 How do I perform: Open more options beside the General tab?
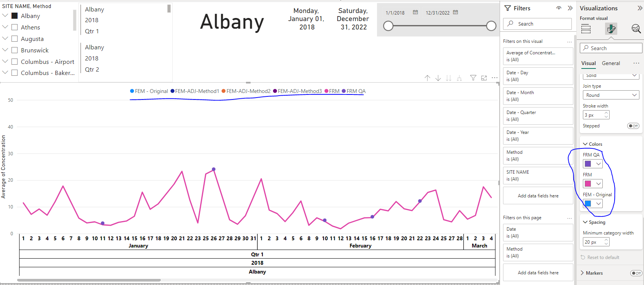[x=636, y=64]
